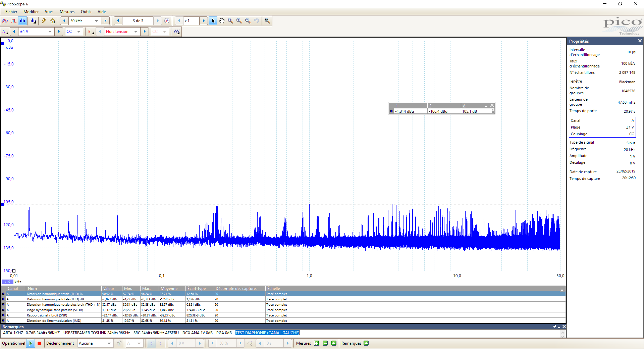Select Distorsion de l'intermodulation (IMD) row
The width and height of the screenshot is (644, 349).
click(x=283, y=321)
